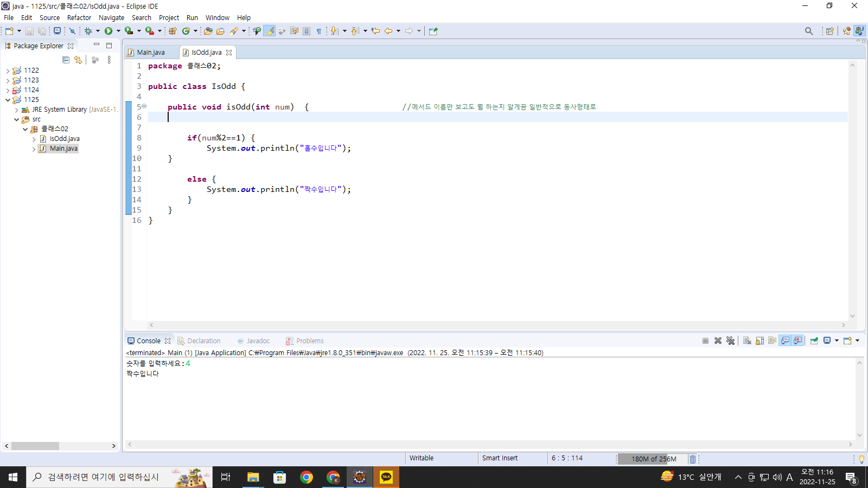Screen dimensions: 868x488
Task: Close the IsOdd.java editor tab
Action: tap(229, 53)
